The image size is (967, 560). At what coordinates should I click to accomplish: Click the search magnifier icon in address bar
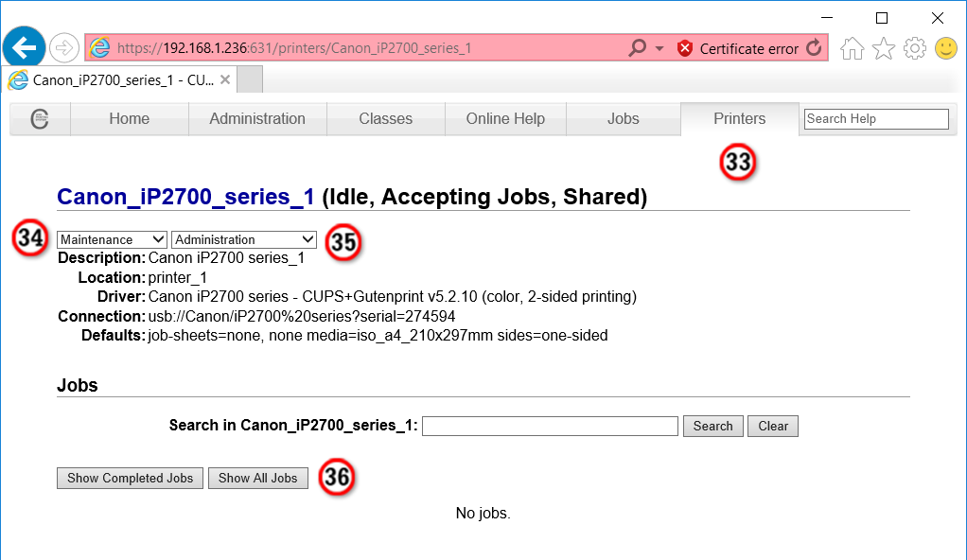click(637, 47)
